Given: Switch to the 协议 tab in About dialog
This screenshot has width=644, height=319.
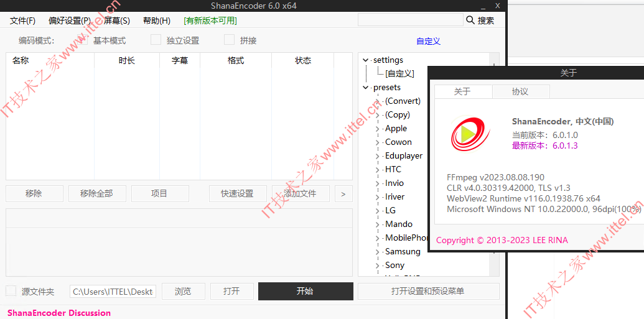Looking at the screenshot, I should click(520, 91).
